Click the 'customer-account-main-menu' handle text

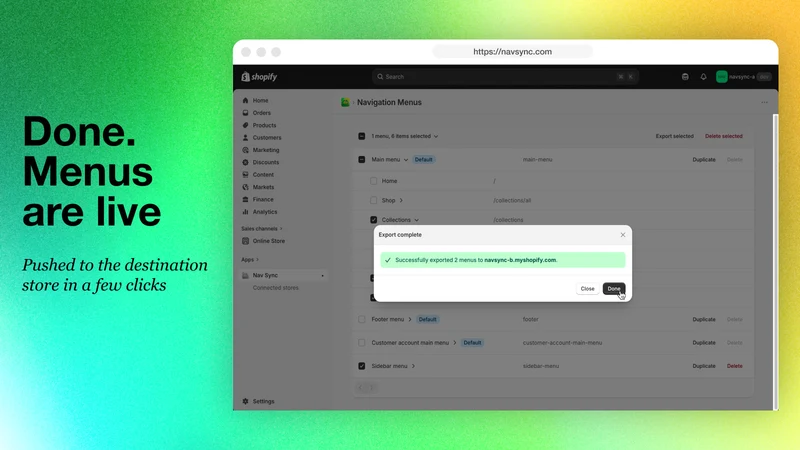(x=562, y=343)
